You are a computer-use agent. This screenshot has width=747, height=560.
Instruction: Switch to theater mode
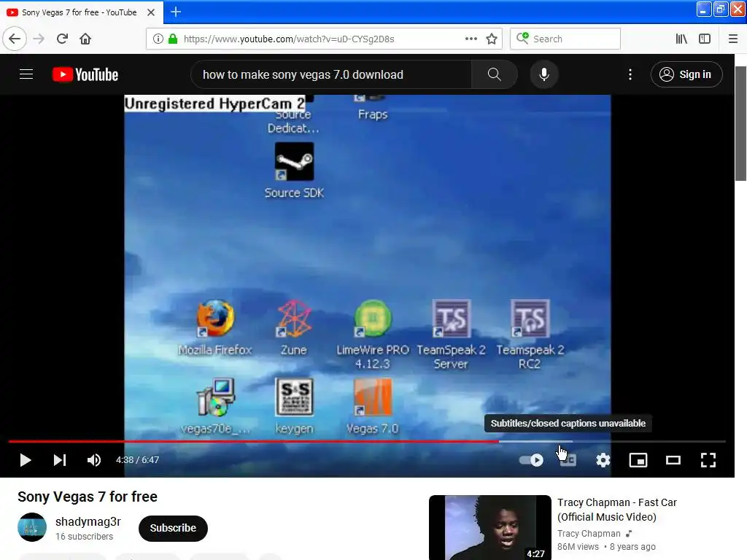[673, 461]
